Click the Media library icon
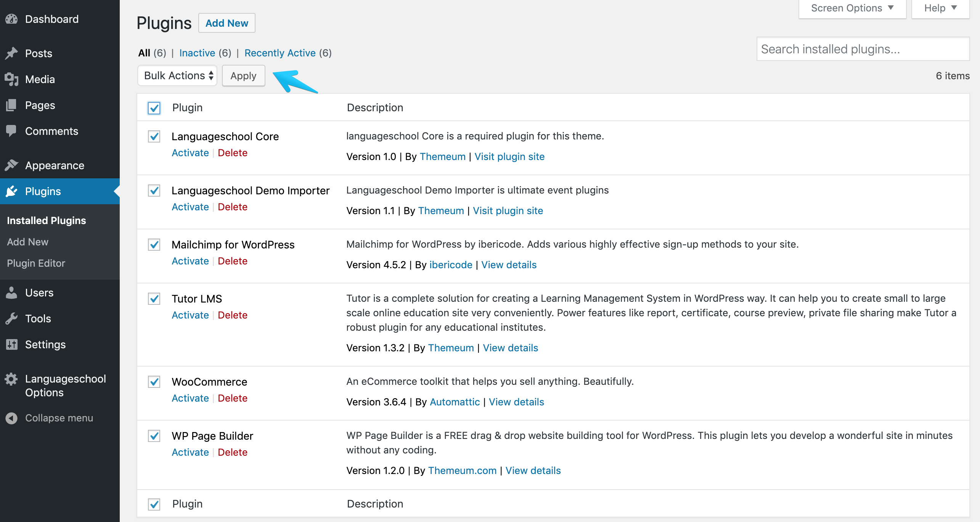Viewport: 980px width, 522px height. pos(12,79)
